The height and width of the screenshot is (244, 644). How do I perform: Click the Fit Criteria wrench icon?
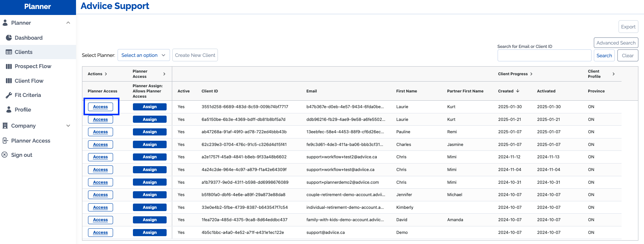(x=9, y=95)
